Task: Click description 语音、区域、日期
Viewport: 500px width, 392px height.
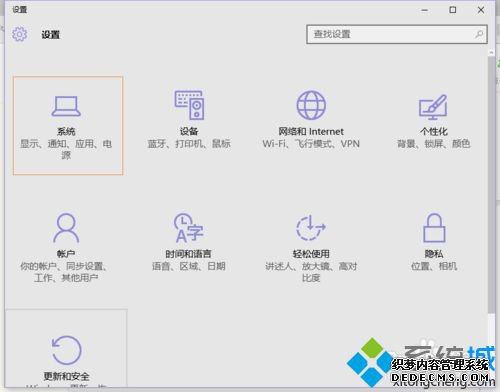Action: point(189,266)
